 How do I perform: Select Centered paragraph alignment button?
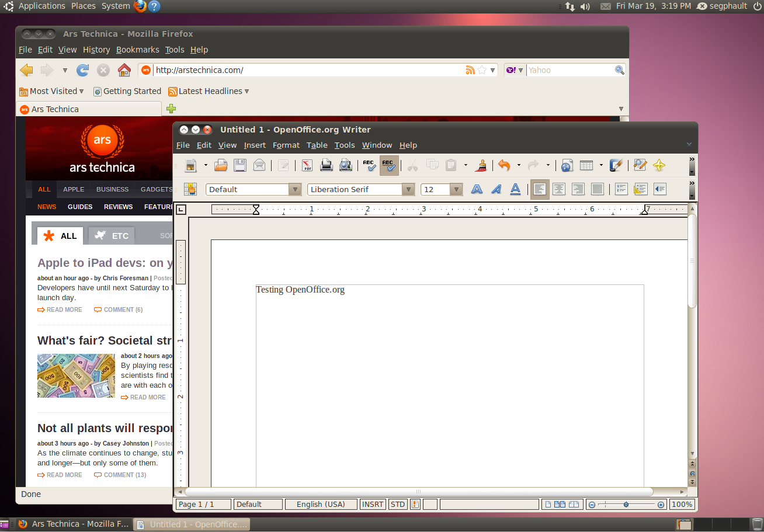pyautogui.click(x=559, y=189)
